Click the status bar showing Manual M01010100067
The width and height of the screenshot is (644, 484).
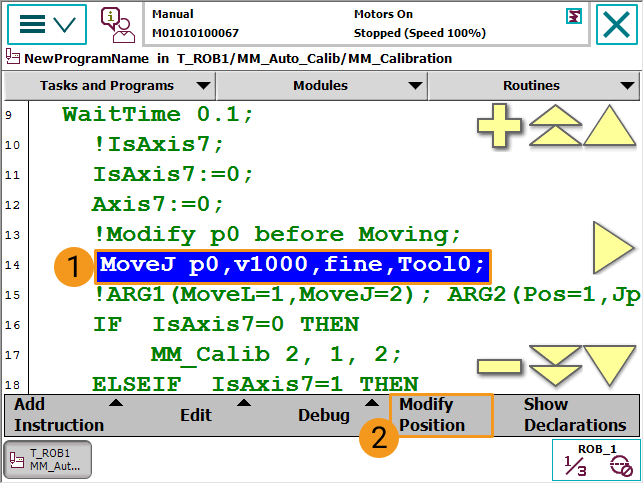(x=196, y=24)
